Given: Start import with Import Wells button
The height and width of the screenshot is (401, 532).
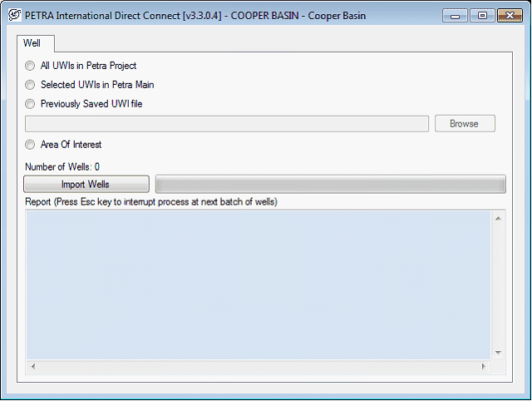Looking at the screenshot, I should (x=86, y=185).
